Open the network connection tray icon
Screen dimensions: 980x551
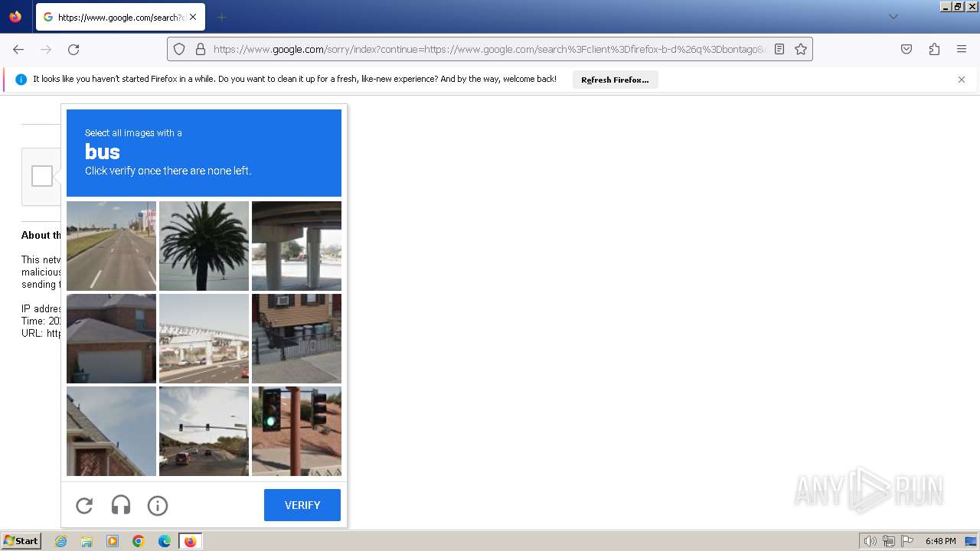click(889, 541)
